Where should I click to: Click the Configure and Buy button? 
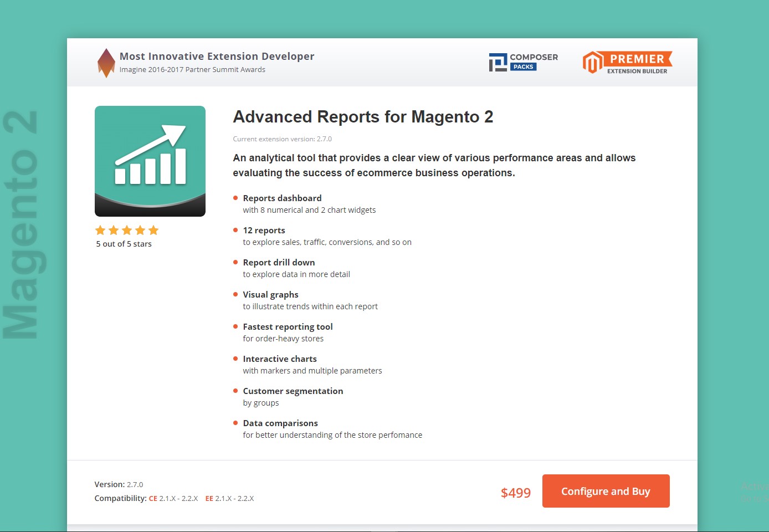pos(606,491)
